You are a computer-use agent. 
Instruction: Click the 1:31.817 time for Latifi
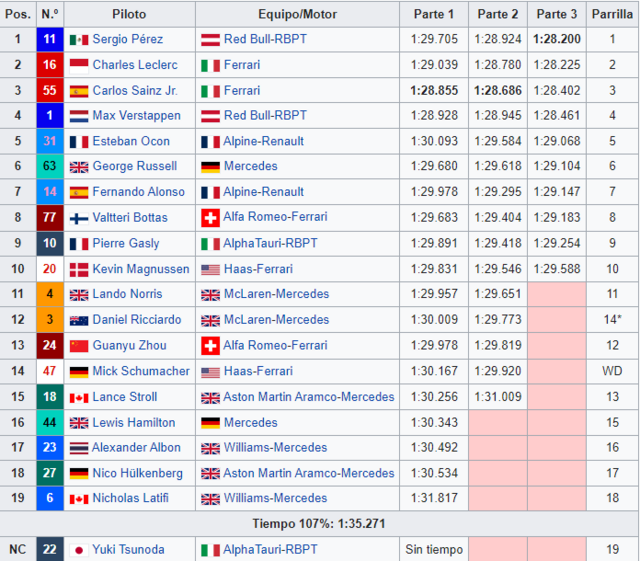tap(434, 498)
